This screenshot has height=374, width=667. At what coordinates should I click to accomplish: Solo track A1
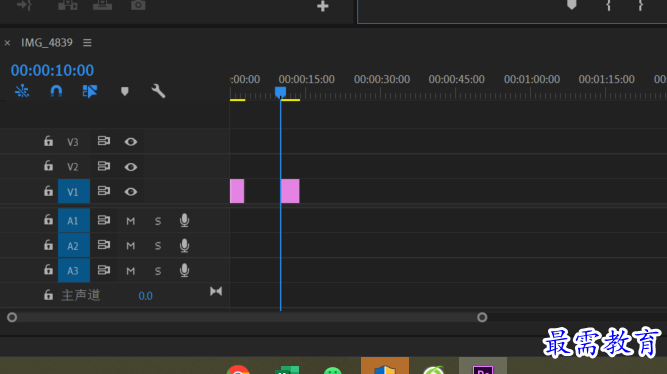click(x=158, y=221)
